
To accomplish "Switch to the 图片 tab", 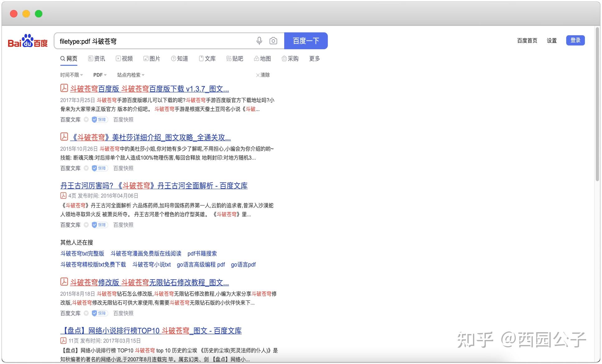I will tap(152, 59).
